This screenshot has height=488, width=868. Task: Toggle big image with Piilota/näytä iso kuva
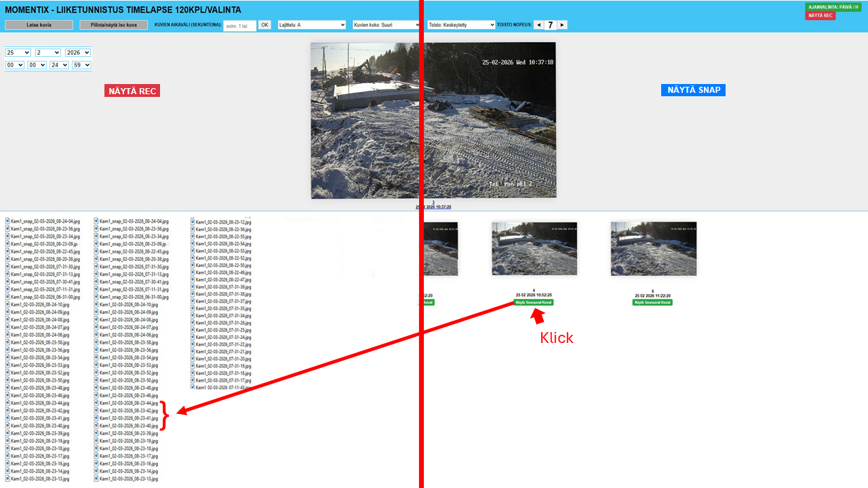pos(113,25)
